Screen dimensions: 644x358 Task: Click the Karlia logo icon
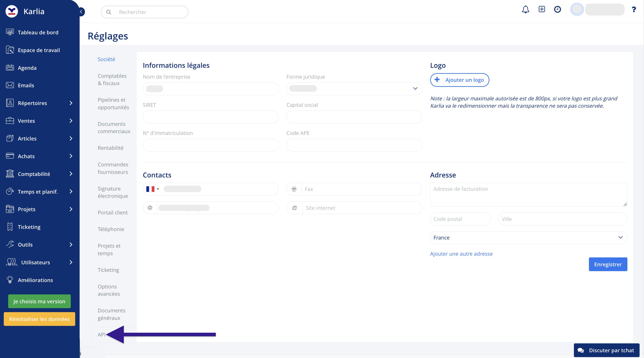pyautogui.click(x=12, y=11)
